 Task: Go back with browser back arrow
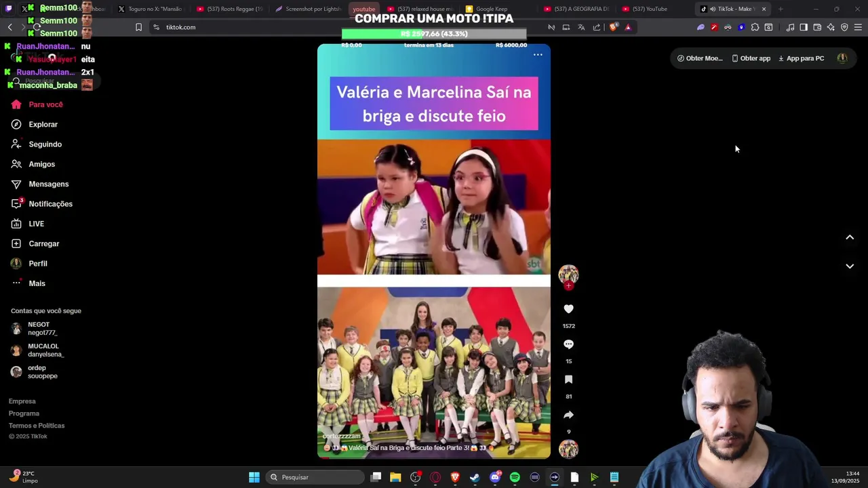(9, 27)
